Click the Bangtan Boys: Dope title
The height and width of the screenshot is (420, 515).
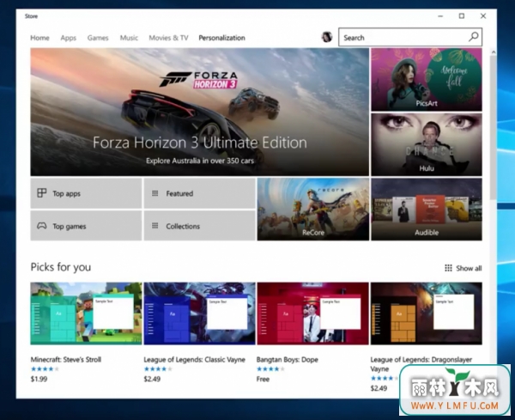coord(287,360)
